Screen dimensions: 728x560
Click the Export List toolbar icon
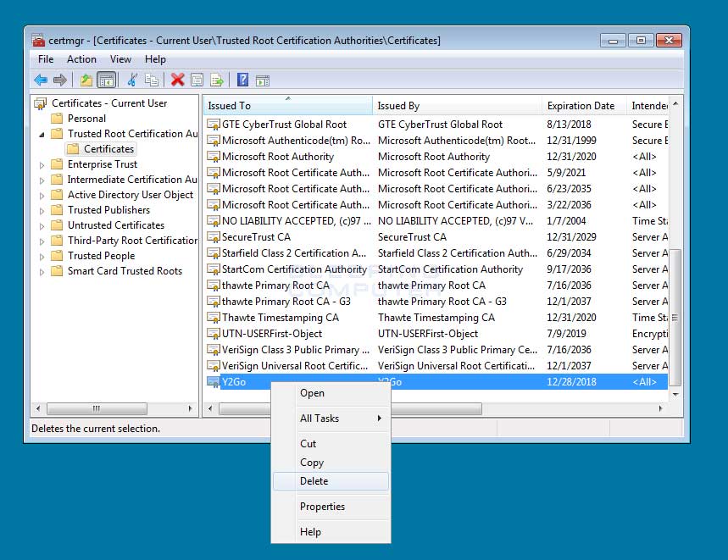(x=217, y=80)
